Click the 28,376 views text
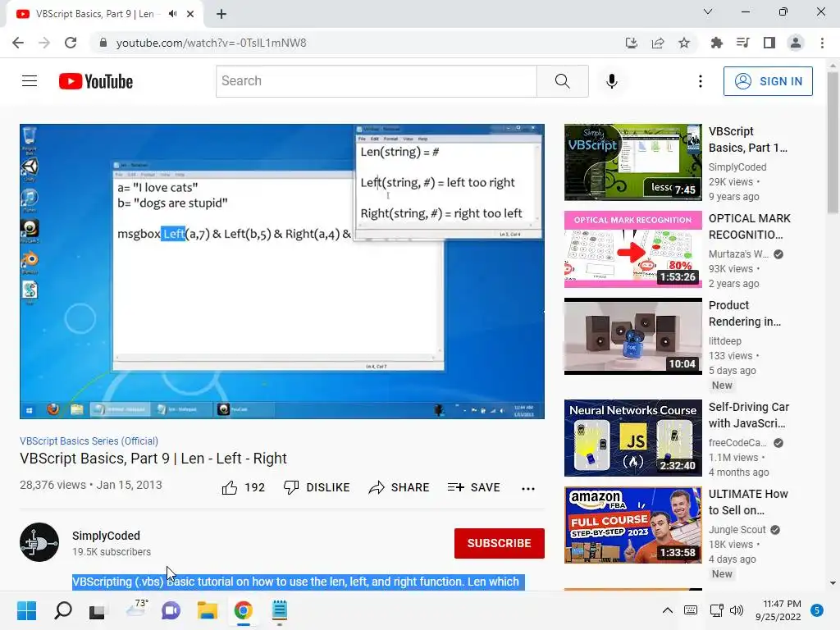840x630 pixels. coord(52,485)
